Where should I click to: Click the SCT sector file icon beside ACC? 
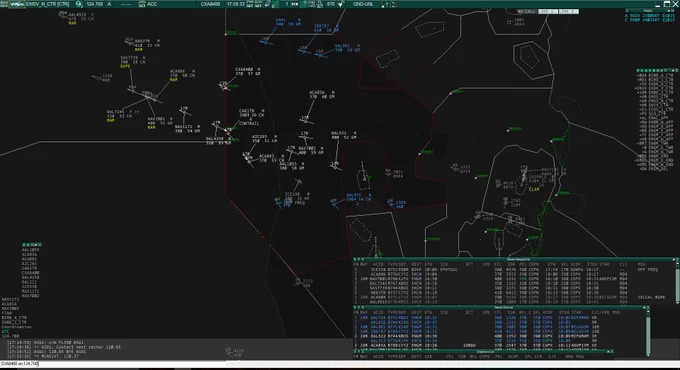pos(142,4)
